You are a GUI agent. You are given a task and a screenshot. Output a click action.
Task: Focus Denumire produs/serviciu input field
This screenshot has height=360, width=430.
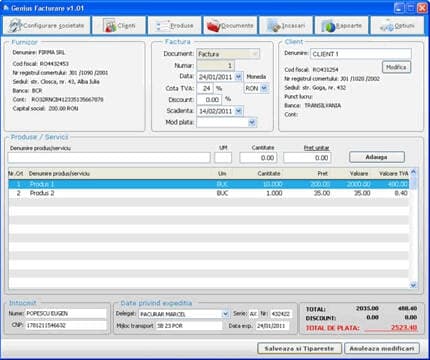click(x=109, y=158)
